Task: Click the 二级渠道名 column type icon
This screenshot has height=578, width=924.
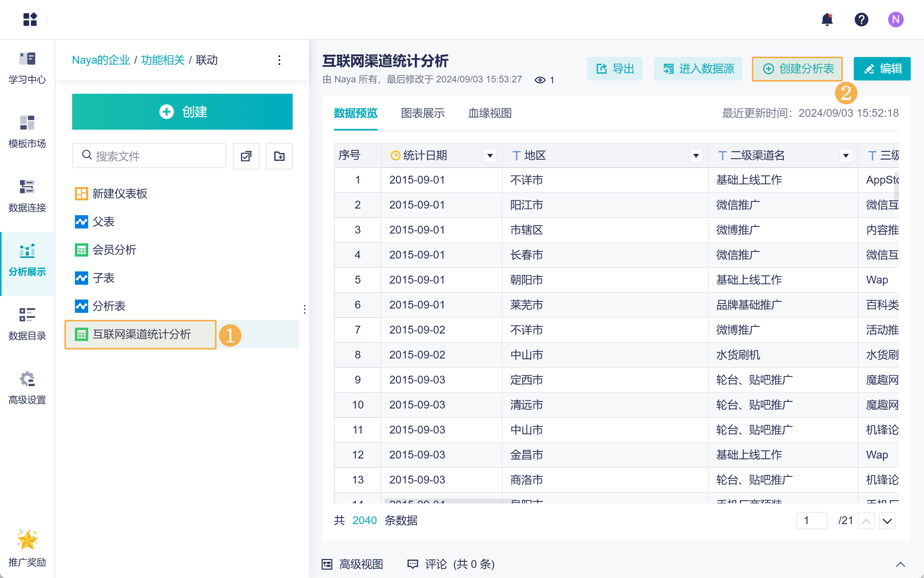Action: (722, 155)
